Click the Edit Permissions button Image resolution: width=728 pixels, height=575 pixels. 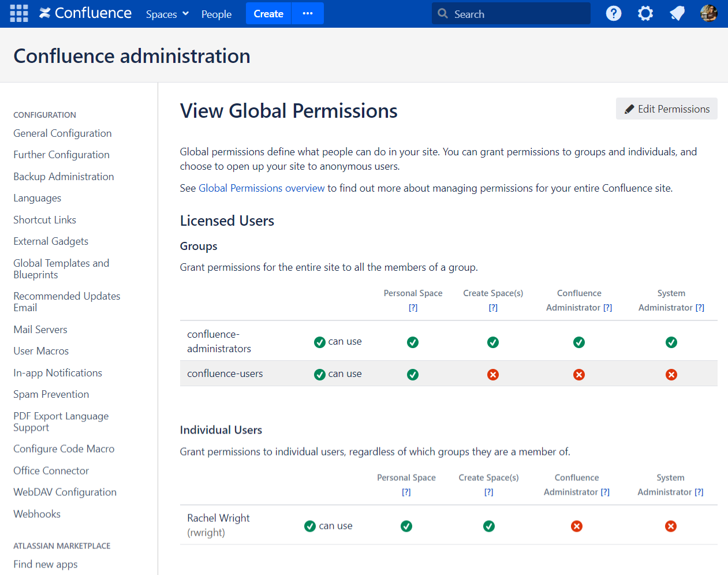(x=666, y=109)
